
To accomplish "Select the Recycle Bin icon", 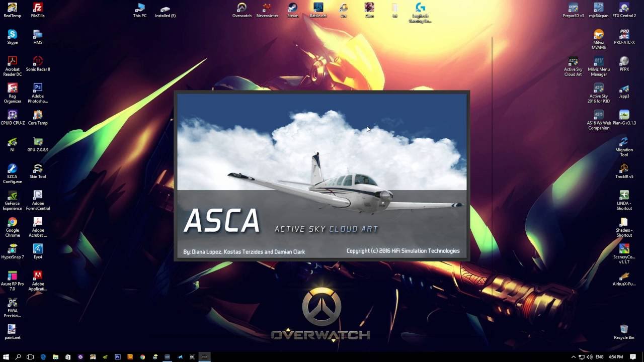I will point(624,332).
